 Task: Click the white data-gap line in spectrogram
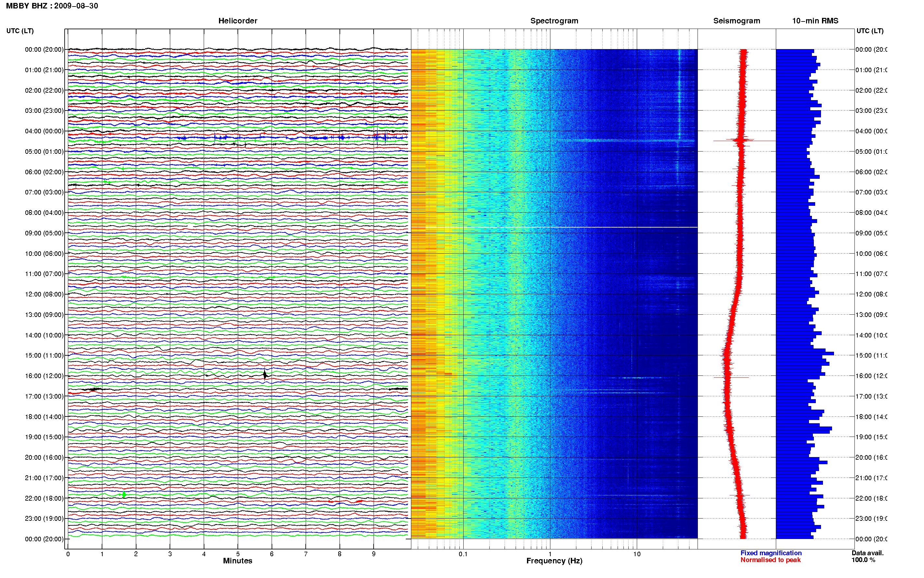[x=554, y=228]
